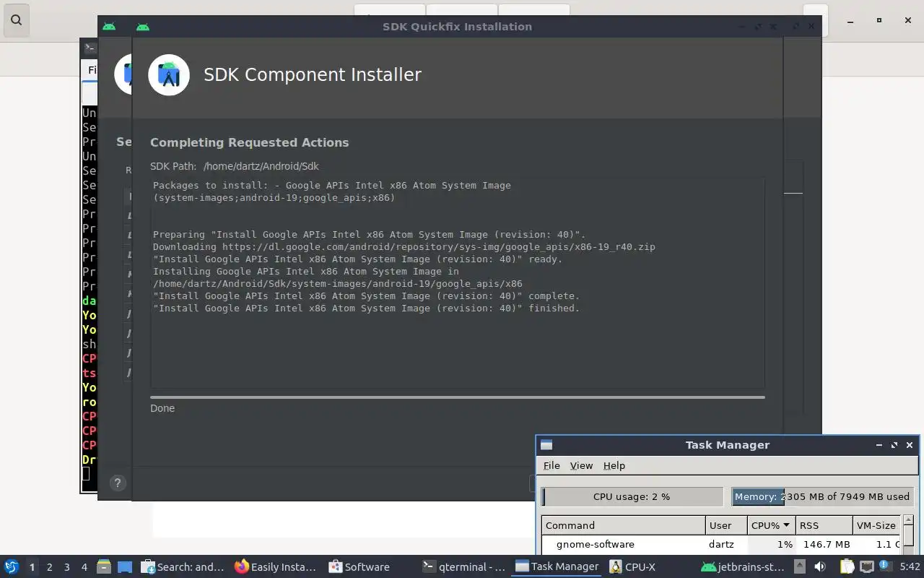The width and height of the screenshot is (924, 578).
Task: Open Help menu in Task Manager
Action: coord(614,465)
